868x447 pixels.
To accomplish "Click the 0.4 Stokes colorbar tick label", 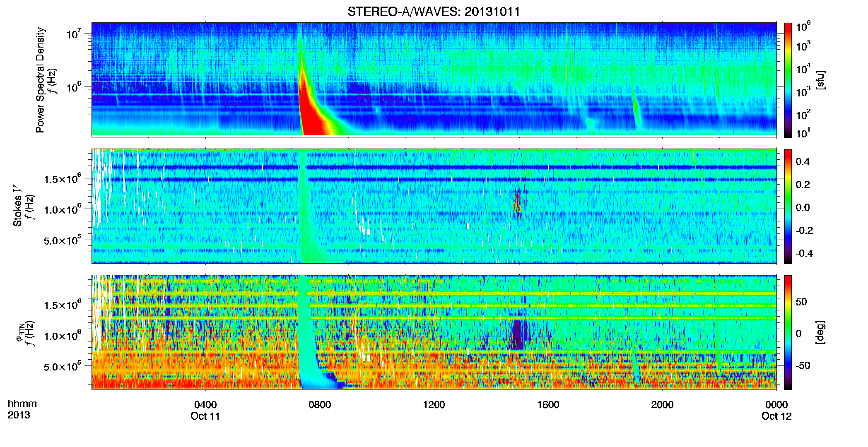I will point(803,162).
